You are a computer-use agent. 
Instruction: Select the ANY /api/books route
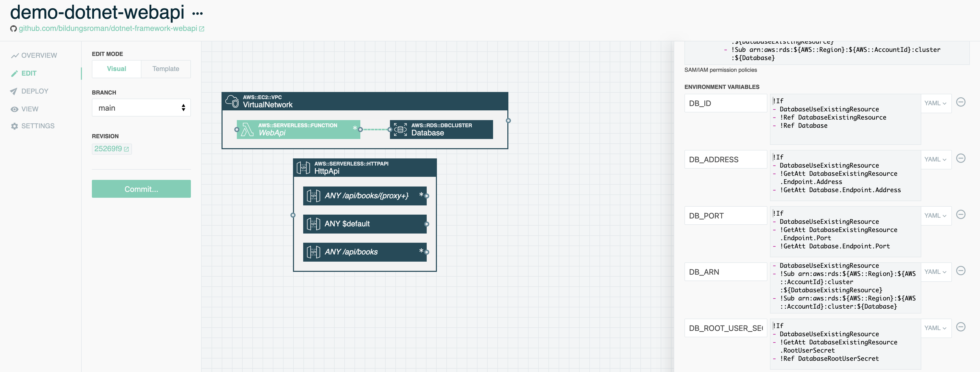(364, 252)
